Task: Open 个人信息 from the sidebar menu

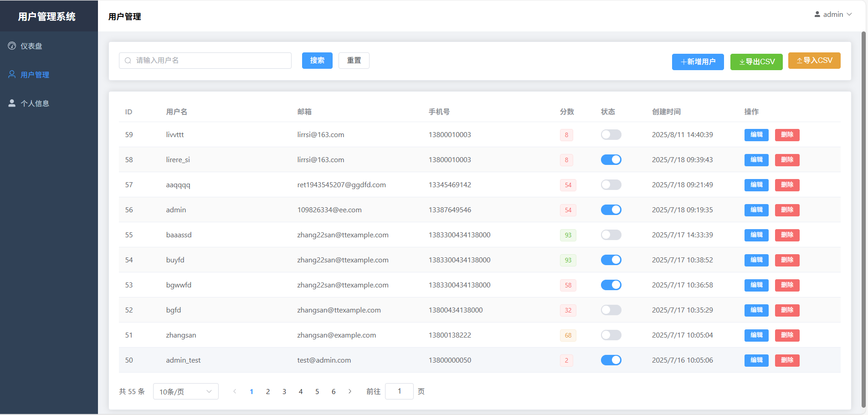Action: coord(36,102)
